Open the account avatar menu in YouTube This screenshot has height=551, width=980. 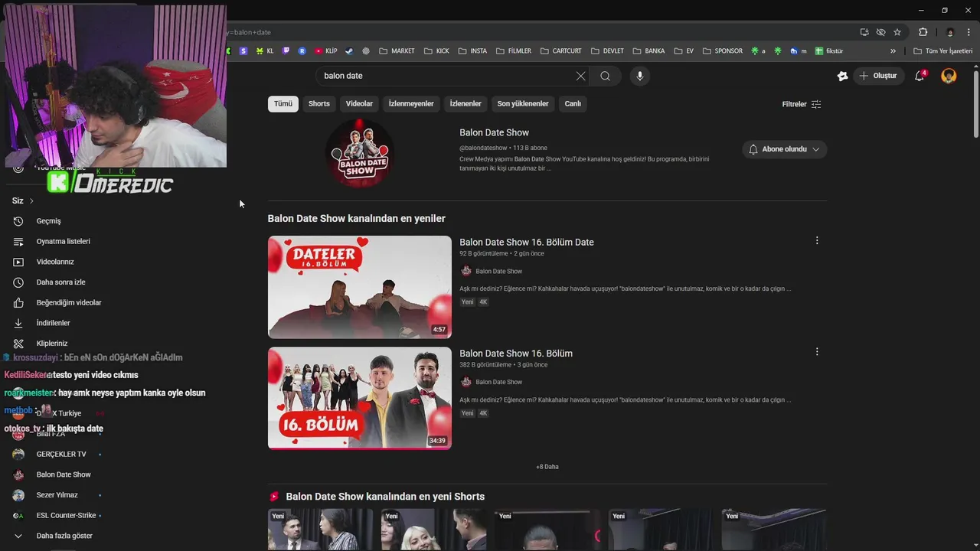click(949, 76)
